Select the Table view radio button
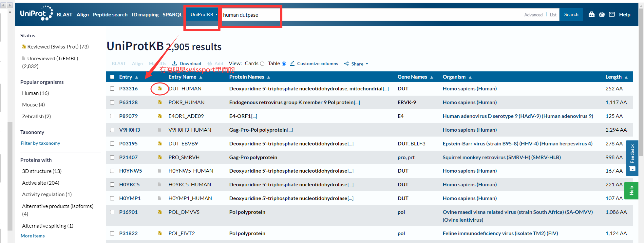The width and height of the screenshot is (644, 243). [x=284, y=64]
